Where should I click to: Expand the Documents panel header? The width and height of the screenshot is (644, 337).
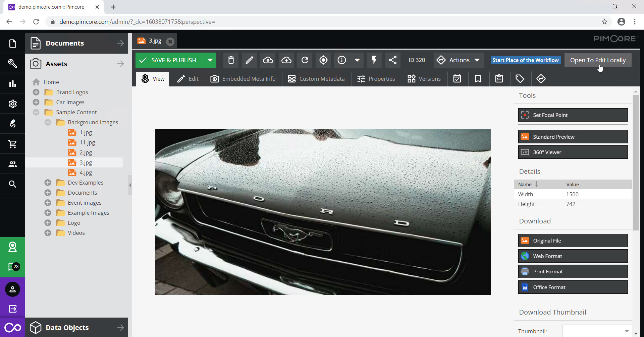click(76, 43)
